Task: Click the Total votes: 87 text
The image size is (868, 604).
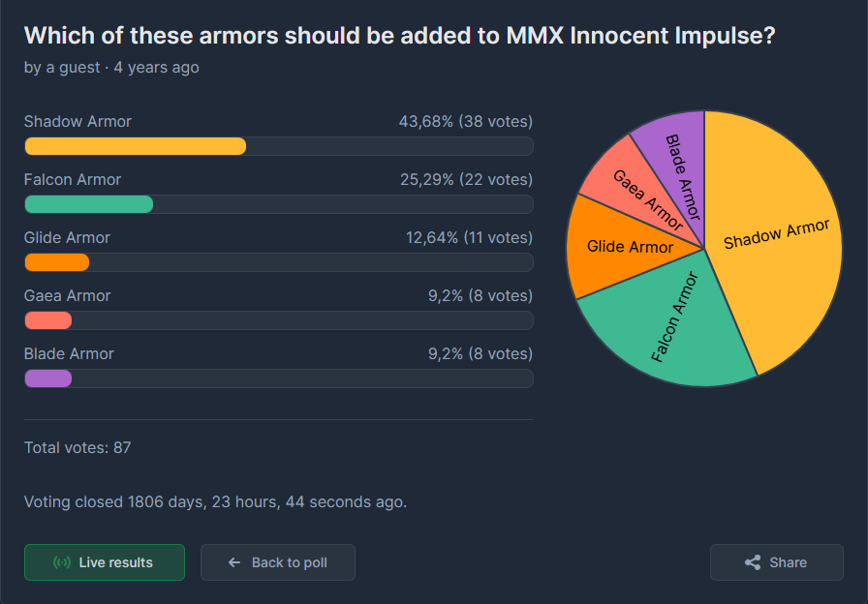Action: point(77,447)
